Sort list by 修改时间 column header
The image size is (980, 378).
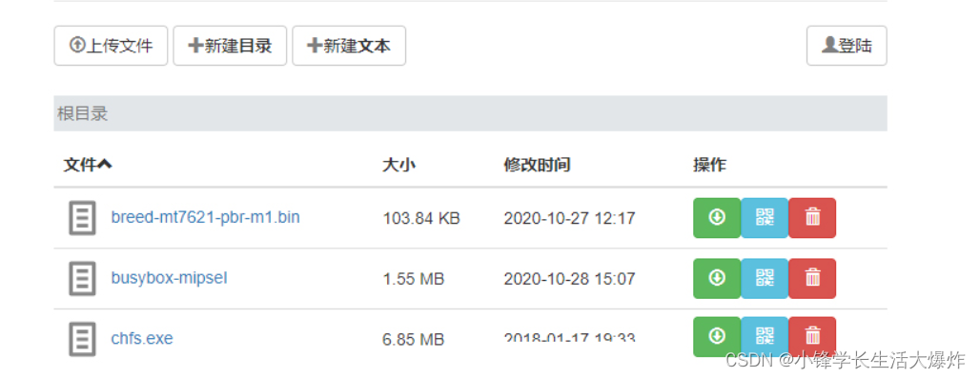pyautogui.click(x=537, y=165)
